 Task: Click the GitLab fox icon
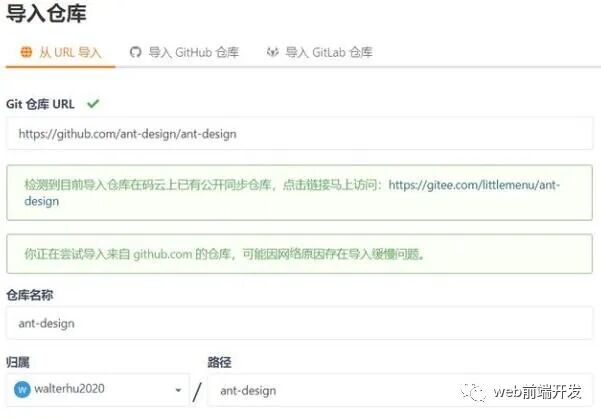click(x=273, y=52)
